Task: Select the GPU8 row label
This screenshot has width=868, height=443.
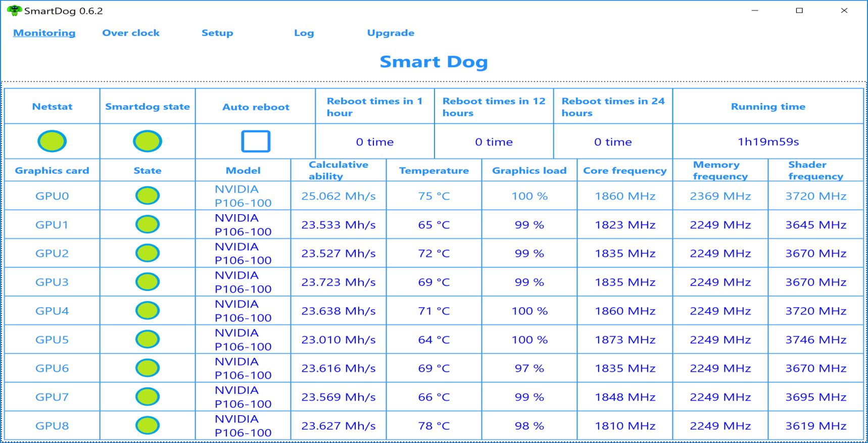Action: [52, 426]
